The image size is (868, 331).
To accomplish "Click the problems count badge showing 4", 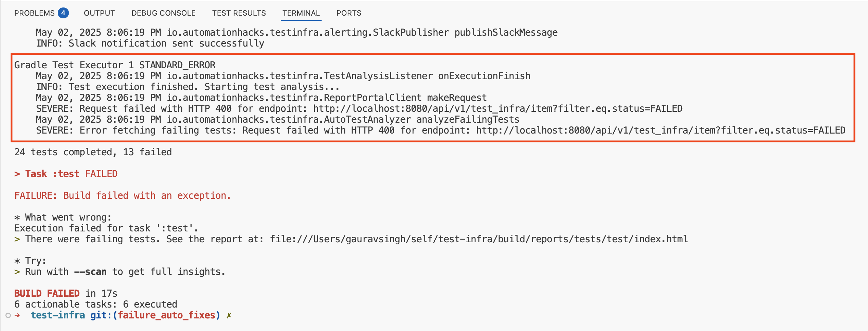I will [x=63, y=13].
